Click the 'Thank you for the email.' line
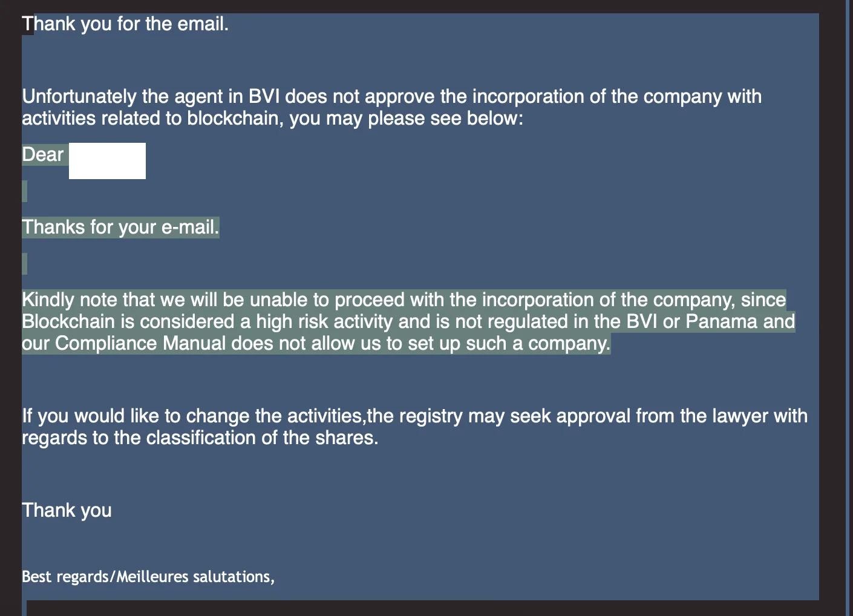Viewport: 853px width, 616px height. 125,24
